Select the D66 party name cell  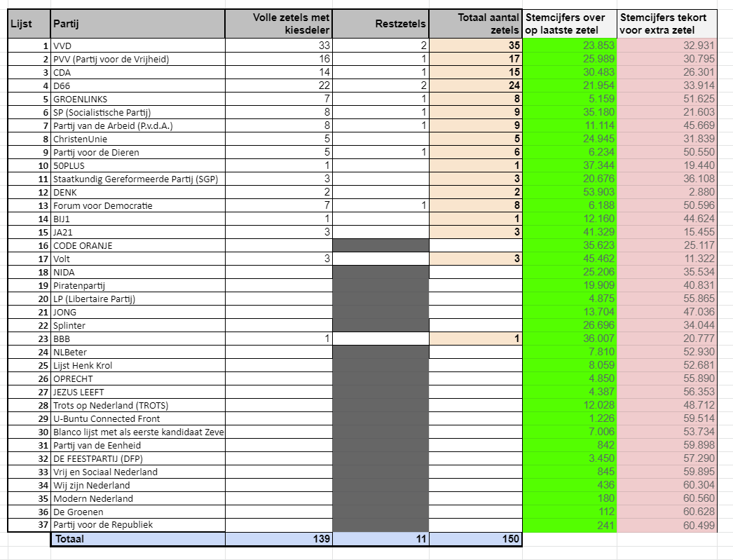(x=138, y=86)
